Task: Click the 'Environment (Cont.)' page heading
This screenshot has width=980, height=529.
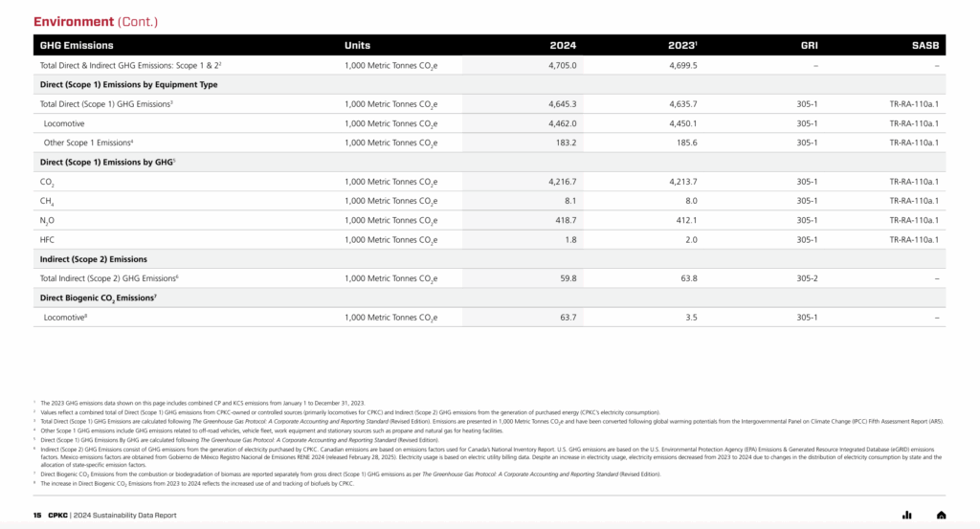Action: tap(96, 21)
